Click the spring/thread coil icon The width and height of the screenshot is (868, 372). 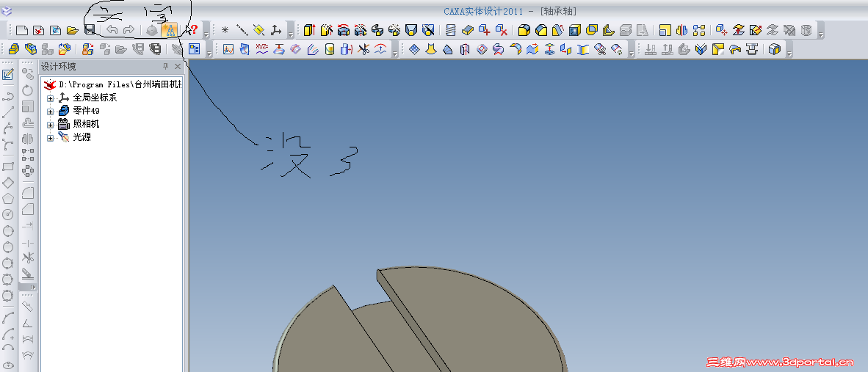451,30
